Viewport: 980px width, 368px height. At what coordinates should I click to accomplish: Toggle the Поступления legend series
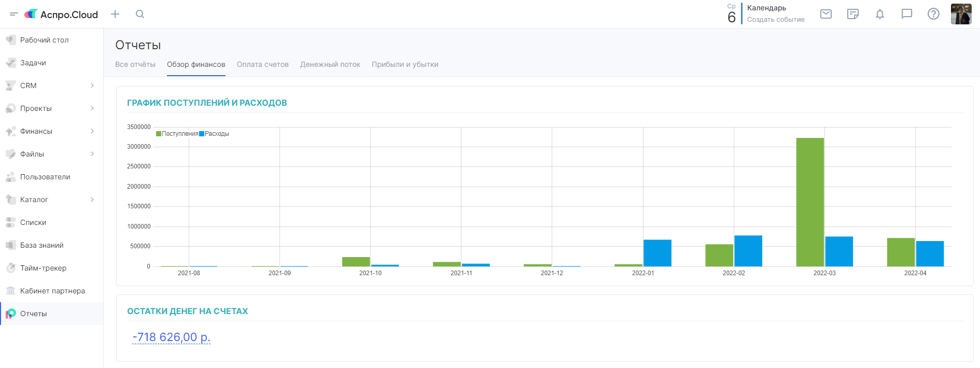177,134
